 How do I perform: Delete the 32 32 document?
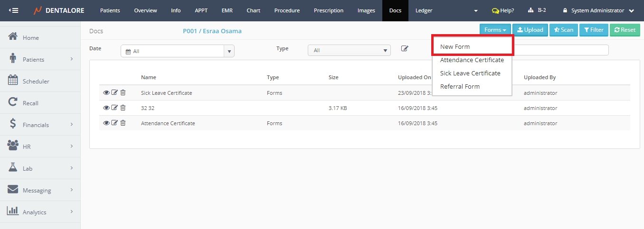coord(123,108)
